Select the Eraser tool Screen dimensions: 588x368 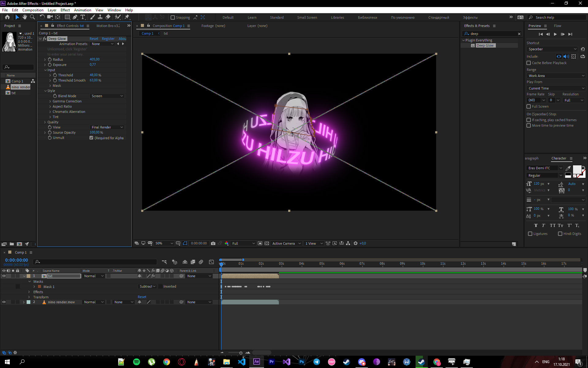108,17
